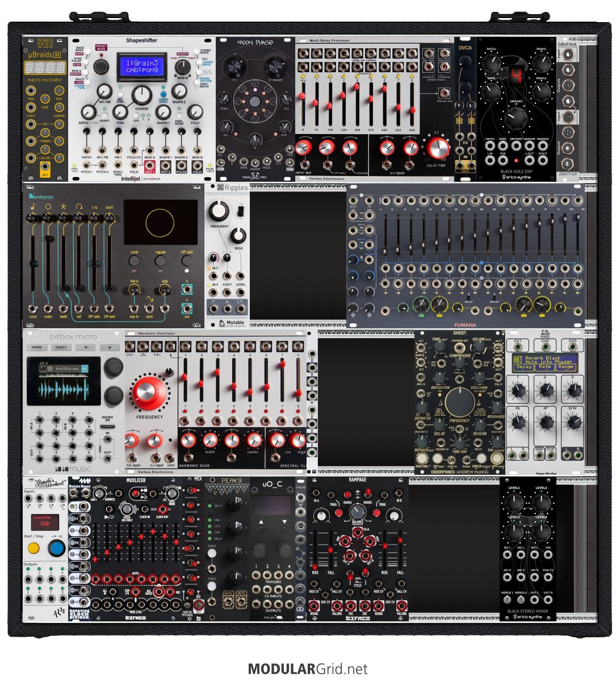Viewport: 616px width, 681px height.
Task: Click left RISE slider on Rampage
Action: [x=316, y=549]
